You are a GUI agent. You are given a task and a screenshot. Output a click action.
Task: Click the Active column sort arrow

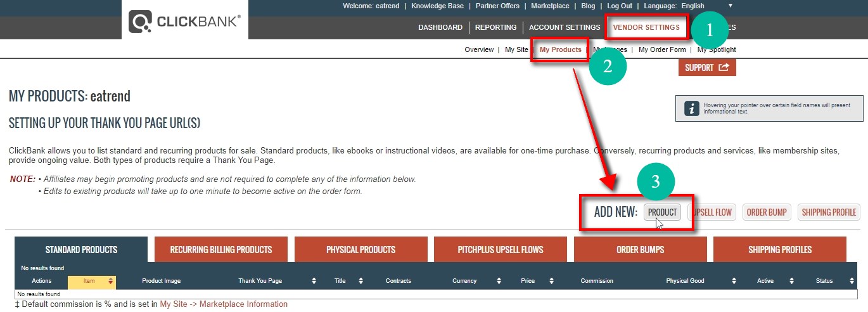792,281
